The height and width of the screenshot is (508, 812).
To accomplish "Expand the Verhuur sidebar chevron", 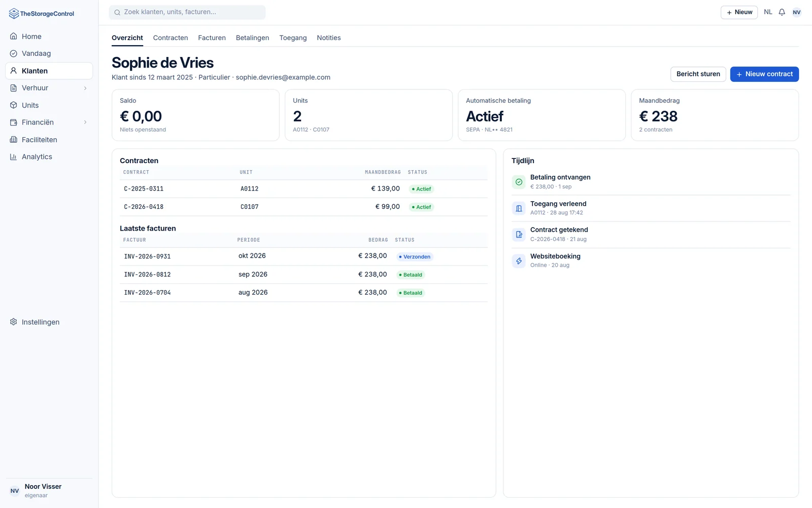I will click(85, 88).
